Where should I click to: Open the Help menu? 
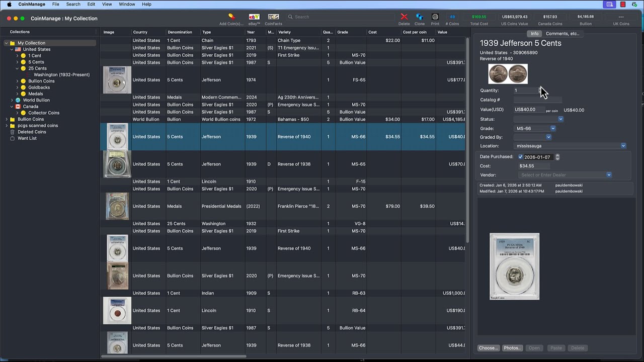146,4
